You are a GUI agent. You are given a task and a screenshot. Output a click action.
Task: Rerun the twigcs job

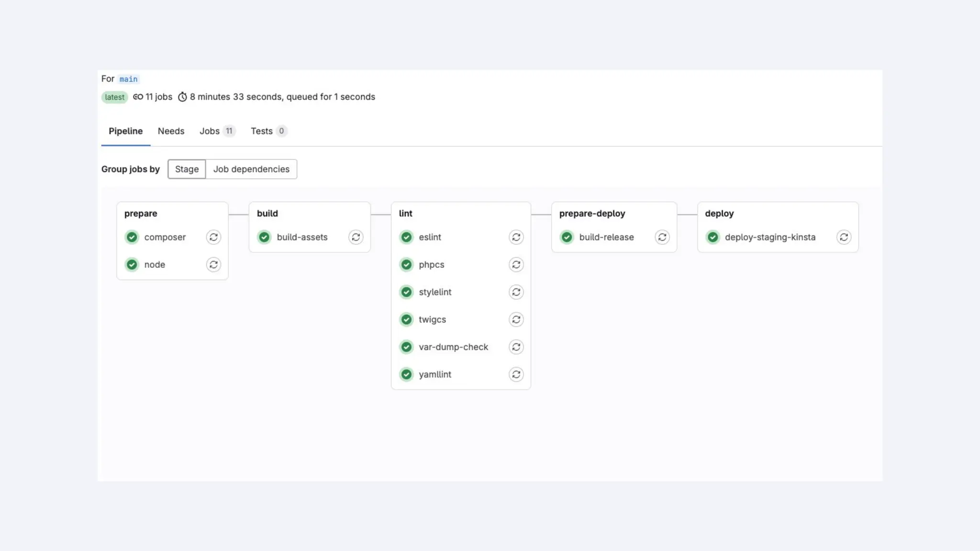click(x=516, y=320)
